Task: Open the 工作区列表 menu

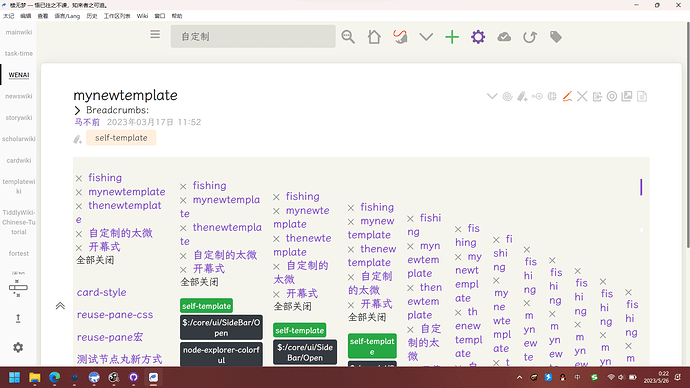Action: point(117,16)
